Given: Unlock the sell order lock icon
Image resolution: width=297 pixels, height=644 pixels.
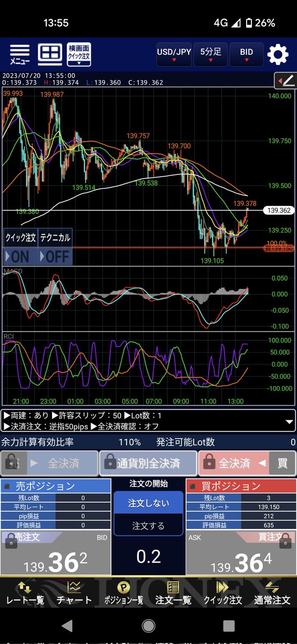Looking at the screenshot, I should point(10,540).
